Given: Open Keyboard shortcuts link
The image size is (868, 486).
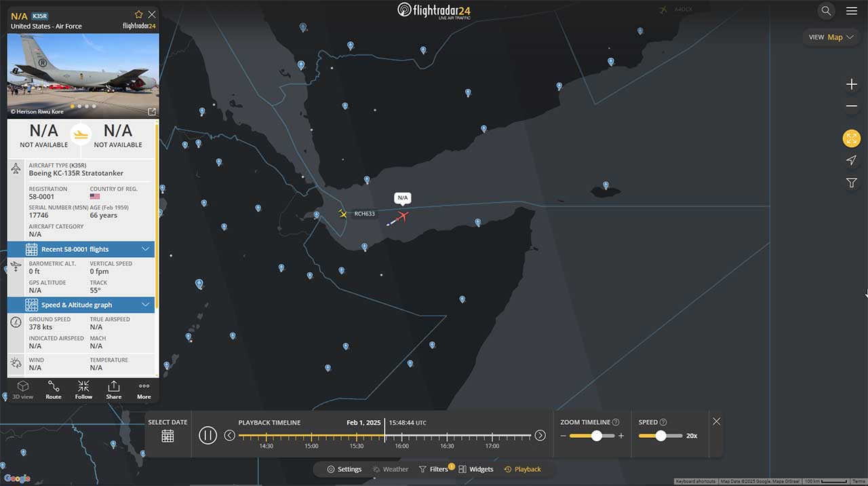Looking at the screenshot, I should 696,481.
